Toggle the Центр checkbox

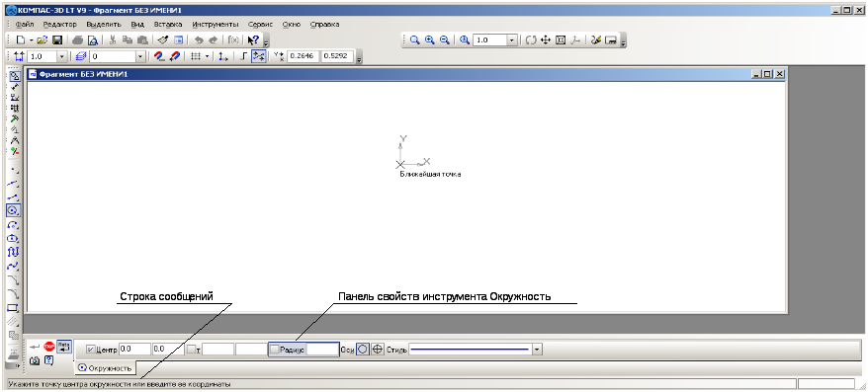tap(91, 350)
